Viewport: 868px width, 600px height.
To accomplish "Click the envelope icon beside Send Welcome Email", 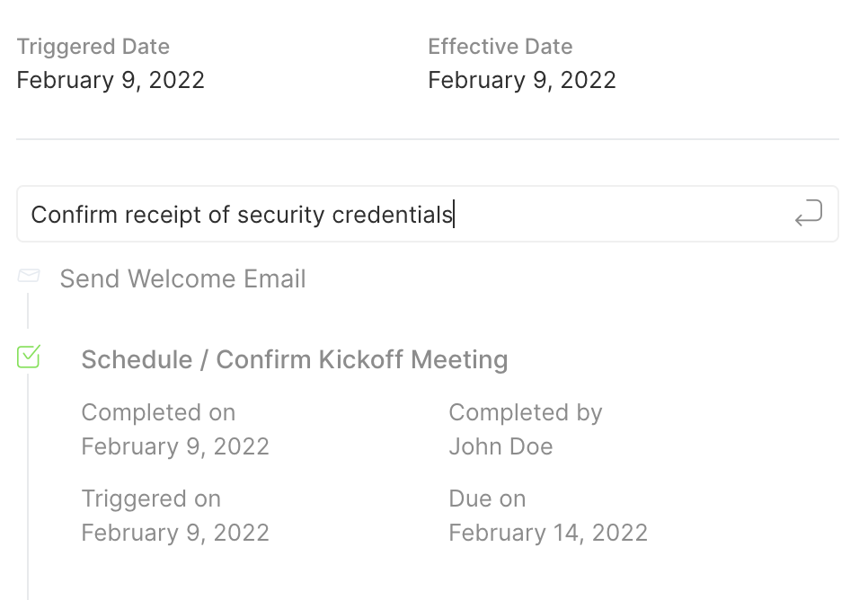I will pyautogui.click(x=29, y=275).
